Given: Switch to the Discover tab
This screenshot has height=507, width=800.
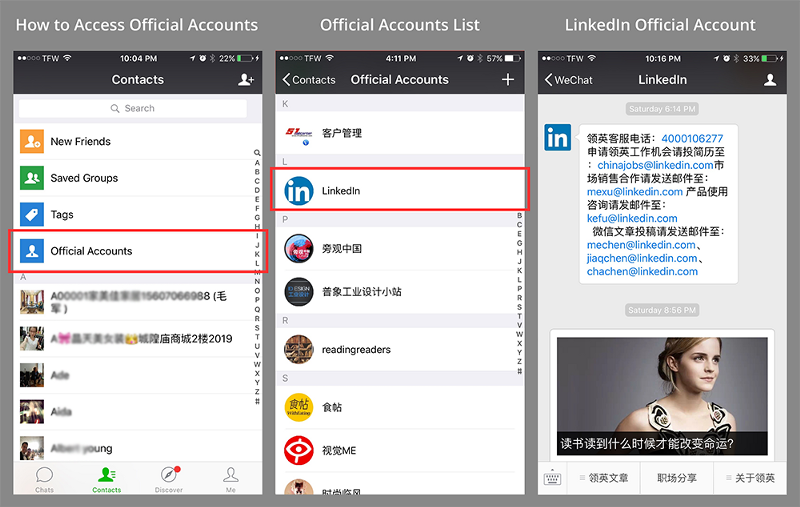Looking at the screenshot, I should click(169, 478).
